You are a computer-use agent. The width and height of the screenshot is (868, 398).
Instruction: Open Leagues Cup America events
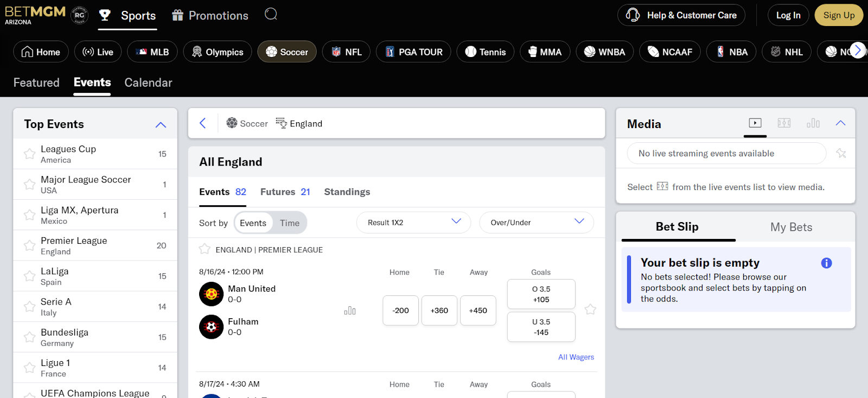click(95, 154)
